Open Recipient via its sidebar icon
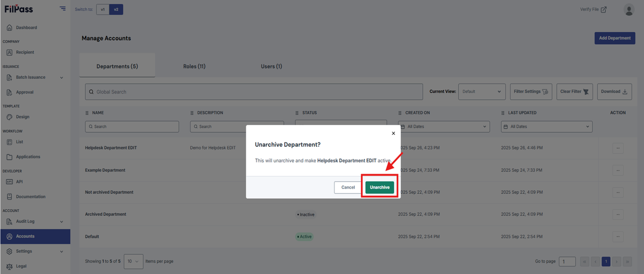 [10, 52]
